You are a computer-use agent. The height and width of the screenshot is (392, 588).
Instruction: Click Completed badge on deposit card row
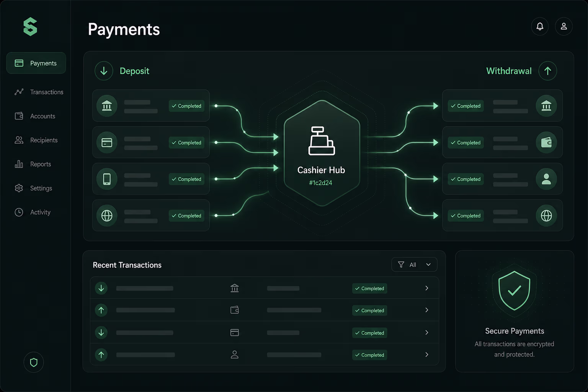point(186,143)
